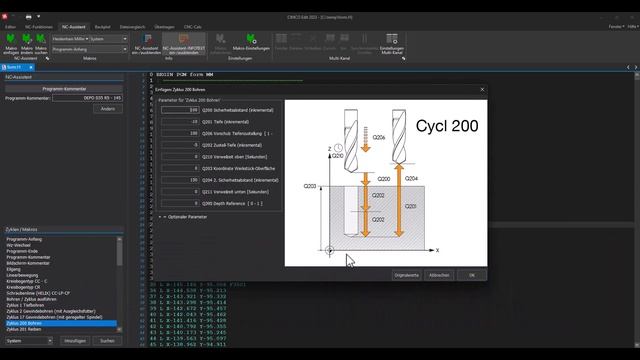Switch to the Backplot ribbon tab
The height and width of the screenshot is (360, 640).
click(x=102, y=27)
